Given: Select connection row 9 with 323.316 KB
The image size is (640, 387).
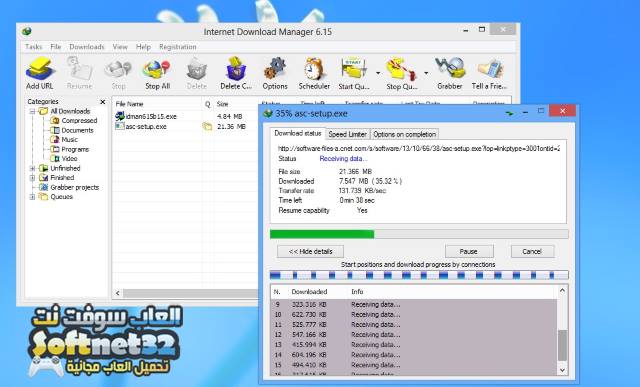Looking at the screenshot, I should click(x=414, y=305).
